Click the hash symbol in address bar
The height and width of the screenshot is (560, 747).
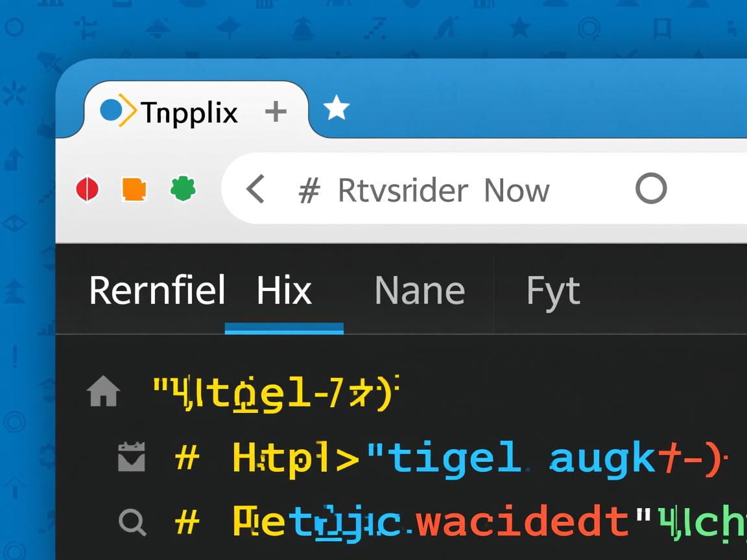[309, 191]
